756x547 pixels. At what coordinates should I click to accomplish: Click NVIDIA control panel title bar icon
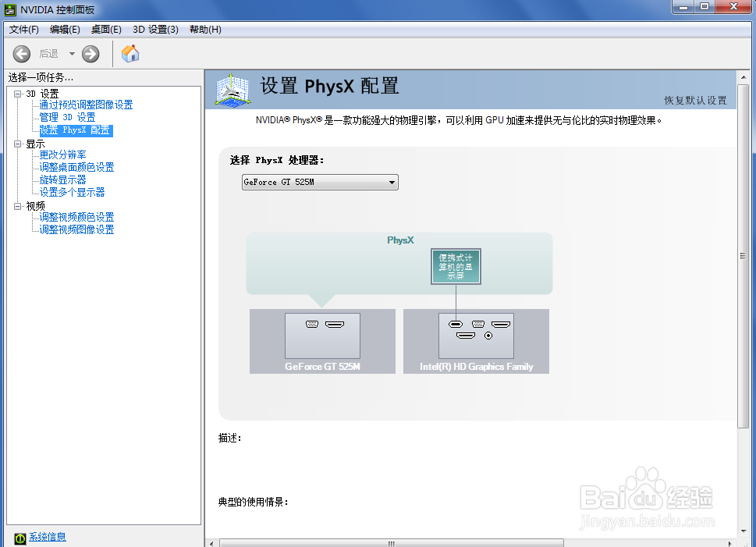(x=10, y=9)
